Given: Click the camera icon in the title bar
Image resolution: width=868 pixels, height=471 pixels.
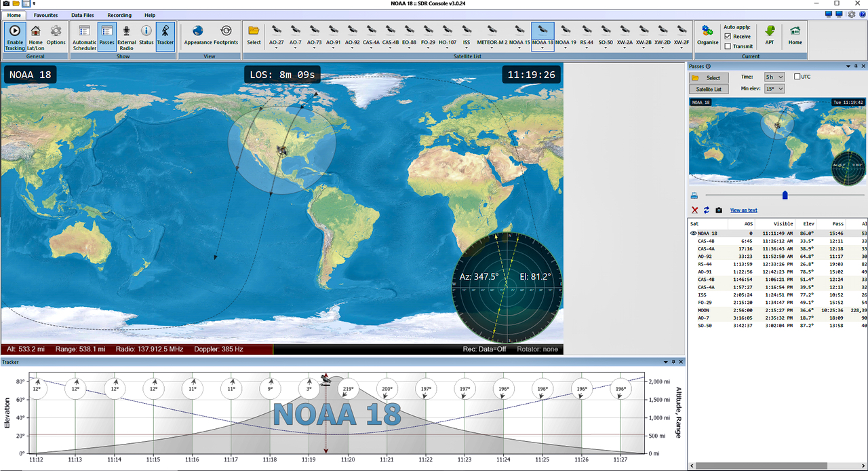Looking at the screenshot, I should (5, 3).
